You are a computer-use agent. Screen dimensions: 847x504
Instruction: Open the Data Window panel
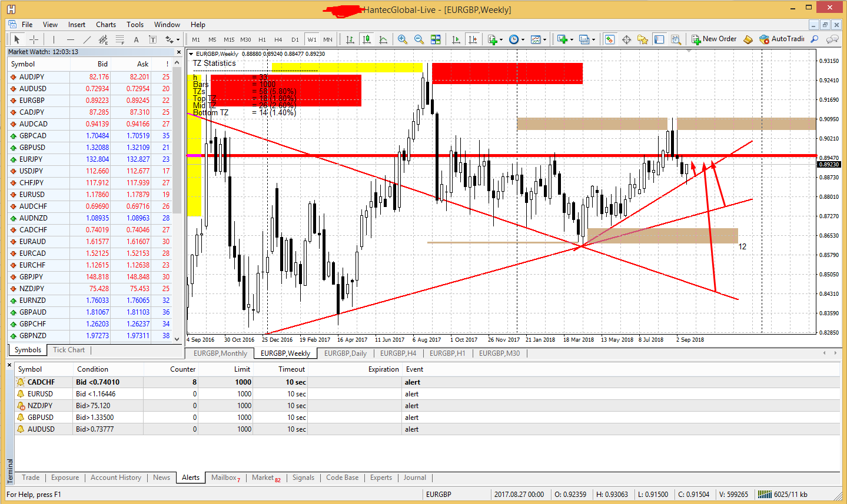click(626, 39)
